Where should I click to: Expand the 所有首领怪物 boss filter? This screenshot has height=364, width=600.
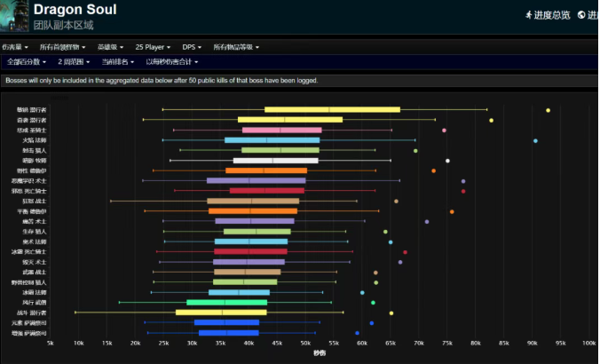tap(61, 46)
